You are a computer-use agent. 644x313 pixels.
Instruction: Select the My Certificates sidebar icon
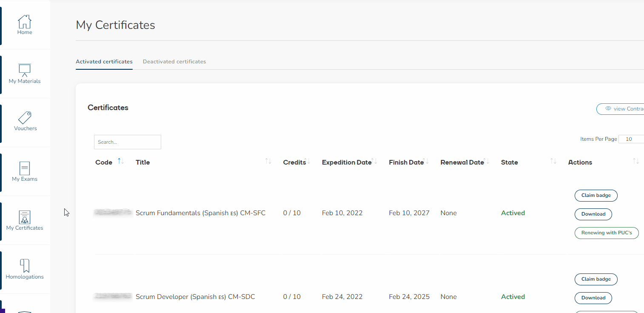click(25, 217)
